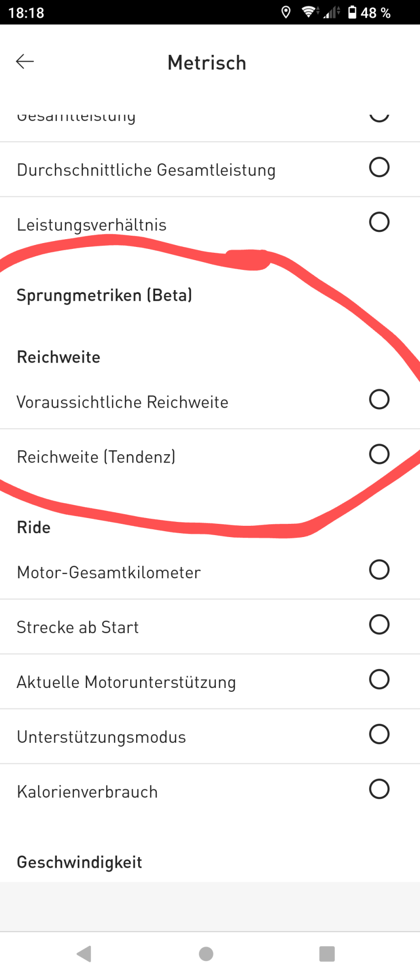Screen dimensions: 420x980
Task: Pick Strecke ab Start radio button
Action: pyautogui.click(x=379, y=625)
